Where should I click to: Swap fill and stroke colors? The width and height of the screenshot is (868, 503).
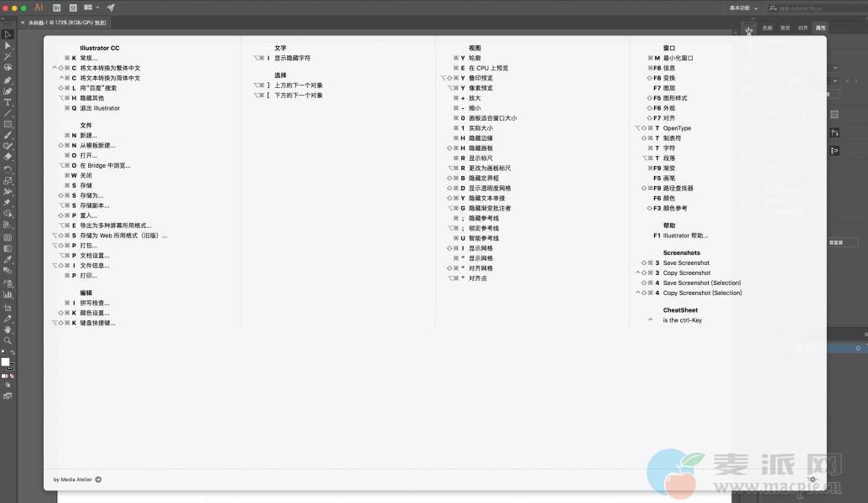tap(12, 353)
